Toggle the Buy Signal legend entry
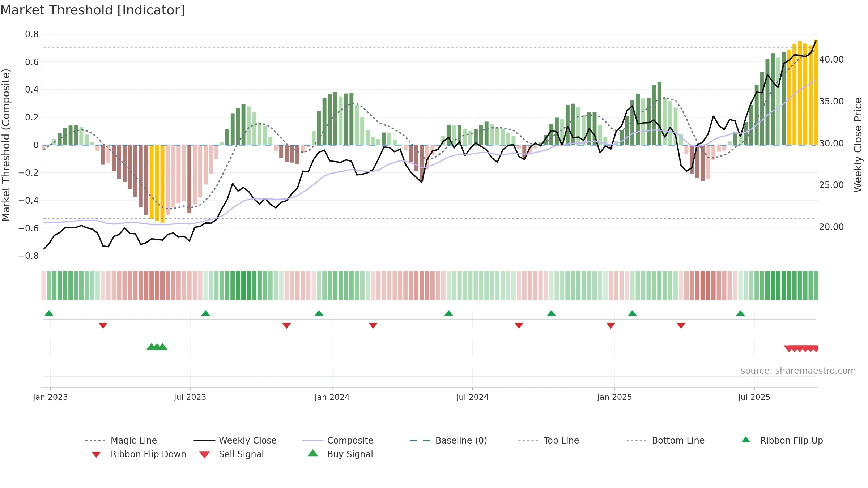This screenshot has width=868, height=488. 340,454
